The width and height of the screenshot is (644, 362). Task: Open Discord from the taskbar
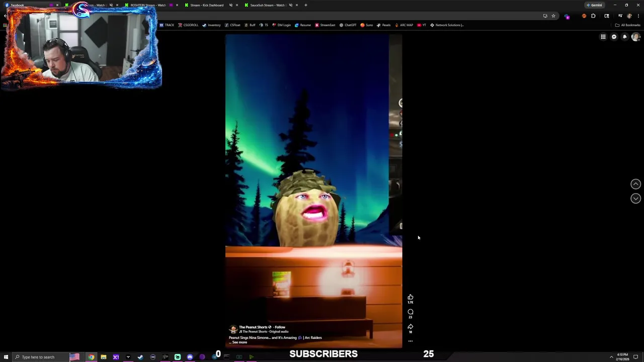[190, 357]
